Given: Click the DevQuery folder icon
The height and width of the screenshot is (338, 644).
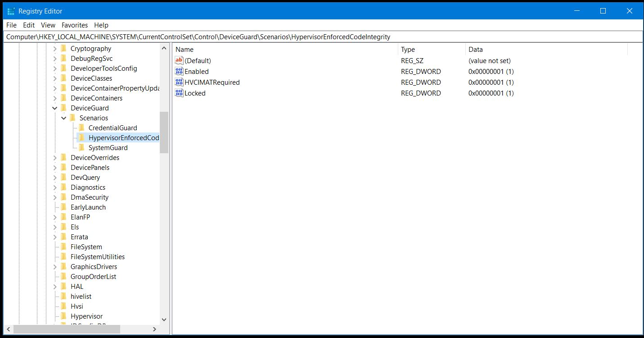Looking at the screenshot, I should click(63, 178).
